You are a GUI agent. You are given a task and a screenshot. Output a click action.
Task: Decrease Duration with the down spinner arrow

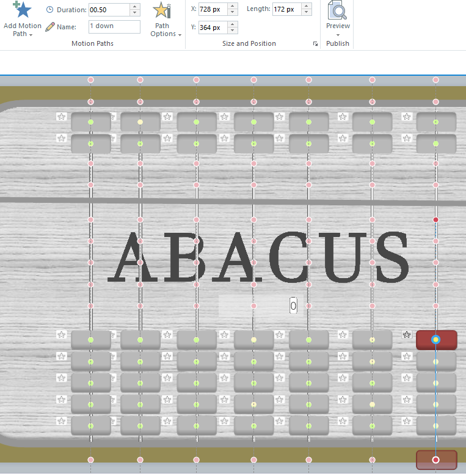[135, 13]
